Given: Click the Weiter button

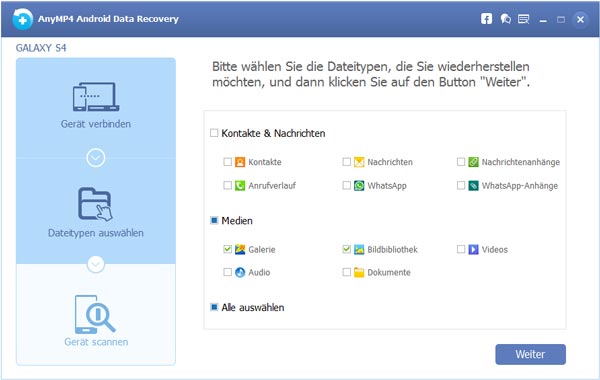Looking at the screenshot, I should pos(530,354).
